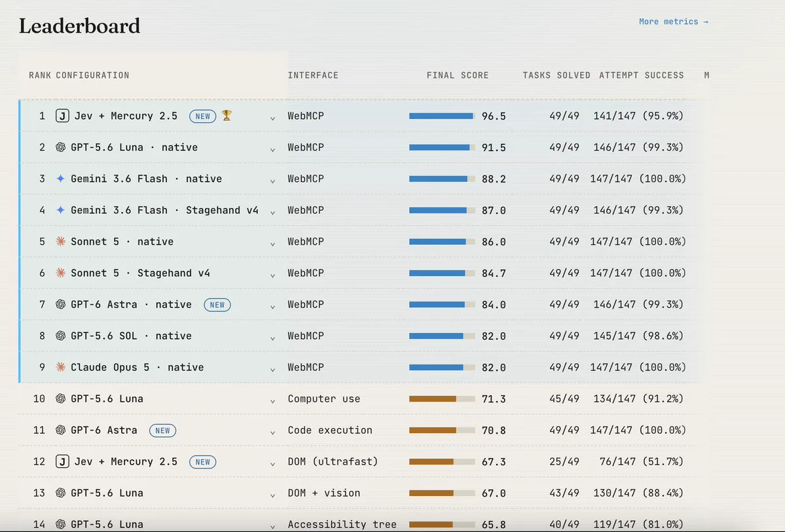Click the Jev logo icon in rank 12 row
Image resolution: width=785 pixels, height=532 pixels.
click(x=62, y=461)
